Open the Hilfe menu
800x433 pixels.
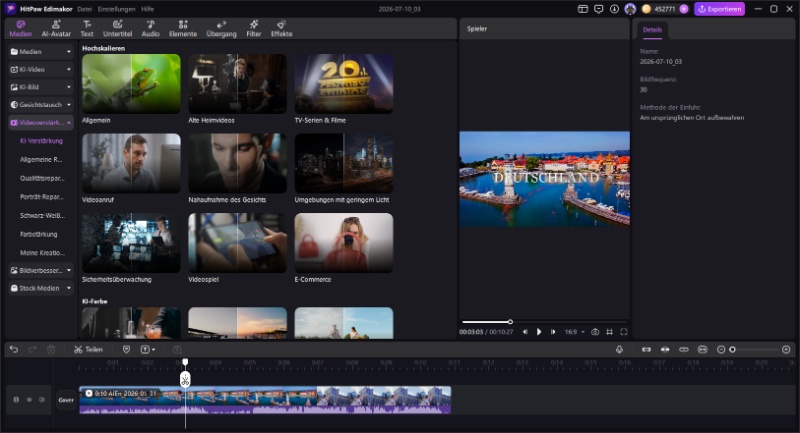147,9
